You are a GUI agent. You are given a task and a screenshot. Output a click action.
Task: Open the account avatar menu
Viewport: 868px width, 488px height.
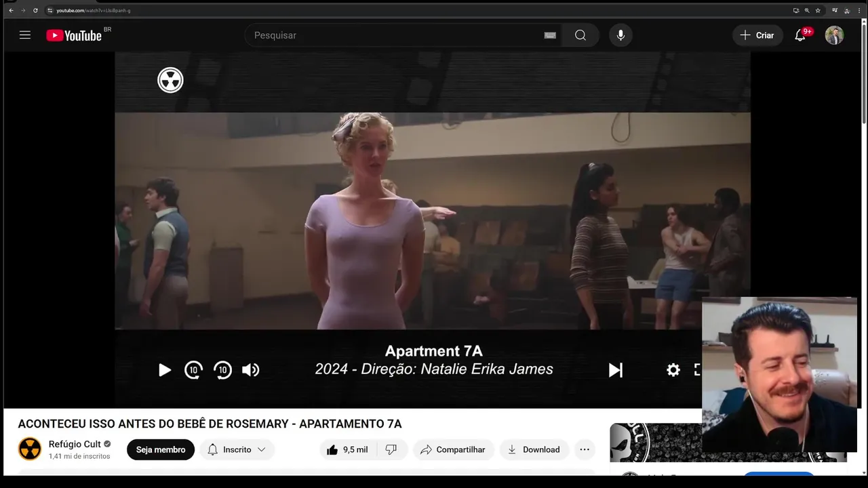click(834, 35)
